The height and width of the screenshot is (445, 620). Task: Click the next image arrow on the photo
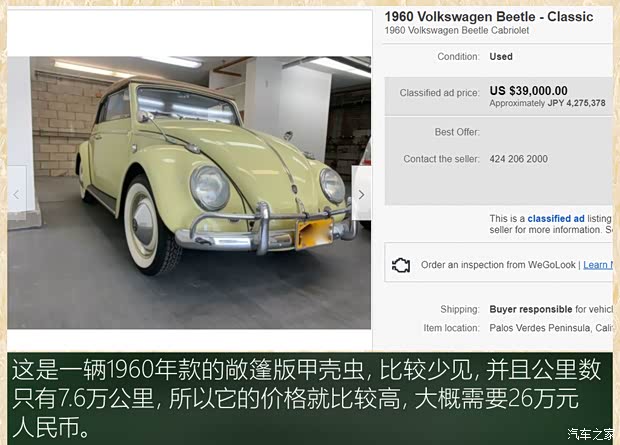click(x=361, y=193)
